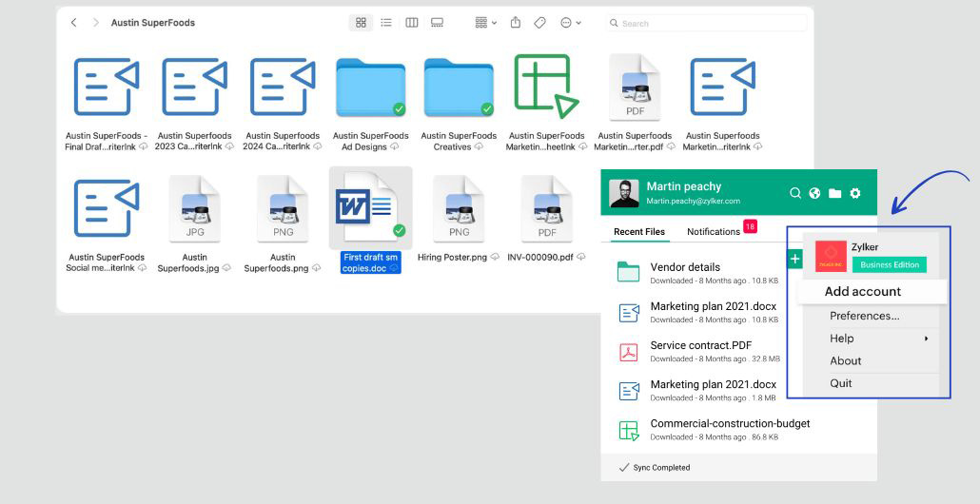Viewport: 980px width, 504px height.
Task: Select Hiring Poster.png file
Action: 459,219
